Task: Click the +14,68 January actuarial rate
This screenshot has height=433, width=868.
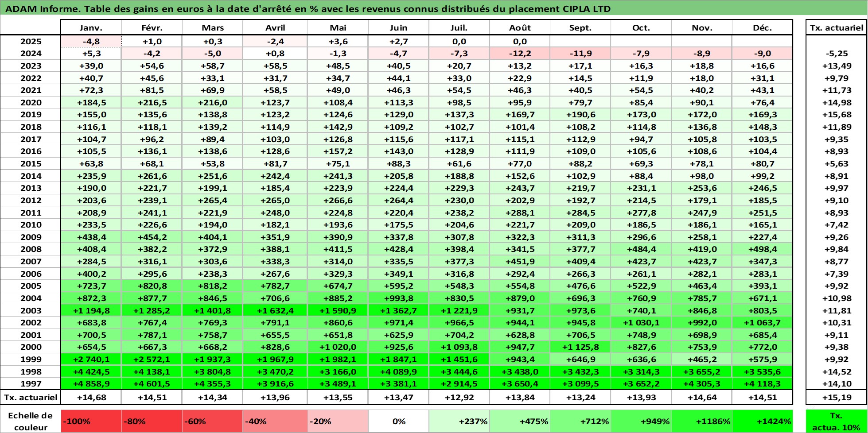Action: pyautogui.click(x=91, y=398)
